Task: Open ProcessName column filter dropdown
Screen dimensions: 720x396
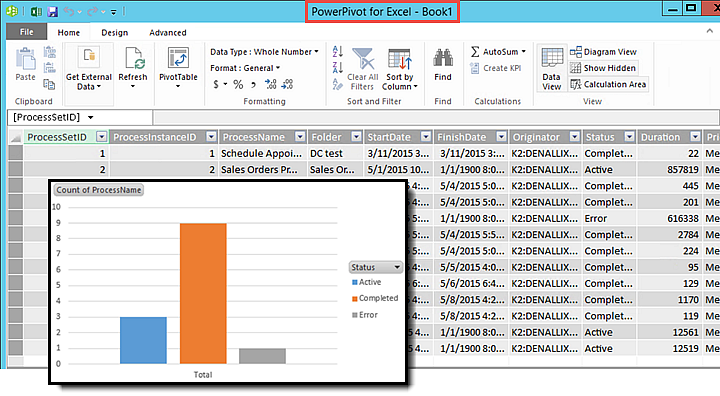Action: click(x=300, y=137)
